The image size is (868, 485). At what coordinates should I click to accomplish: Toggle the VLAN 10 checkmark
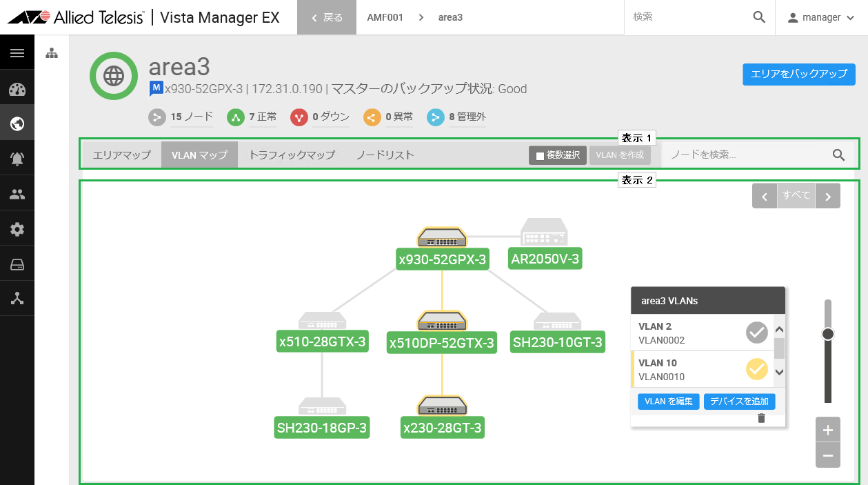click(757, 369)
